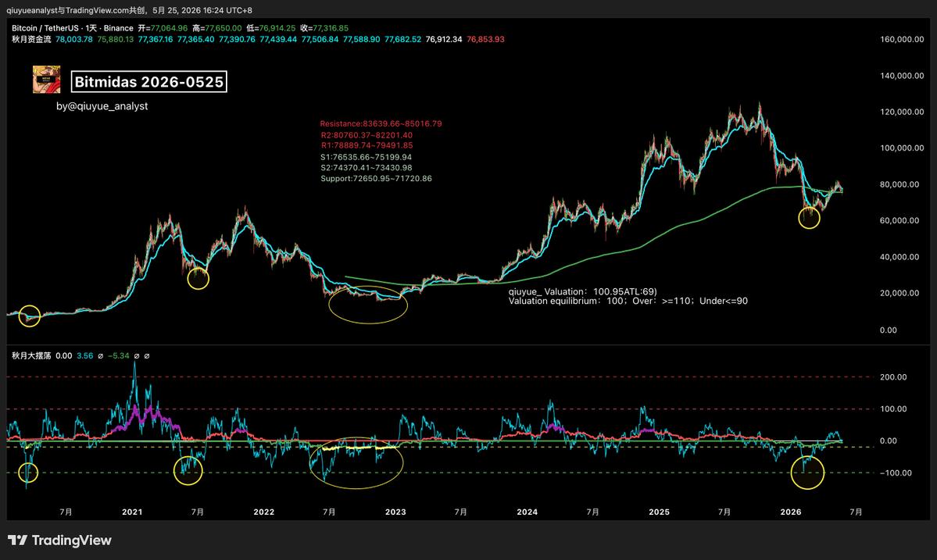Click the white indicator value 76,912.34
937x560 pixels.
444,39
